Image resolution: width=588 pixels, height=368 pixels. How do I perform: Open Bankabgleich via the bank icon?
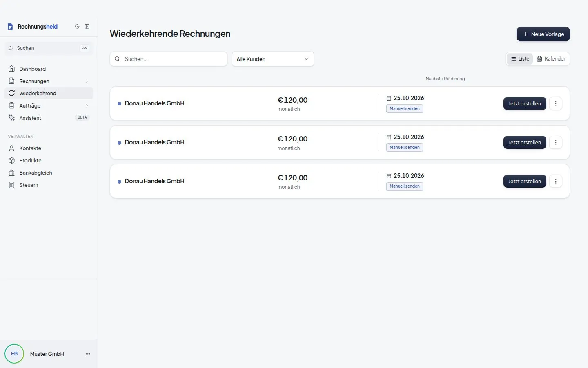click(x=12, y=173)
